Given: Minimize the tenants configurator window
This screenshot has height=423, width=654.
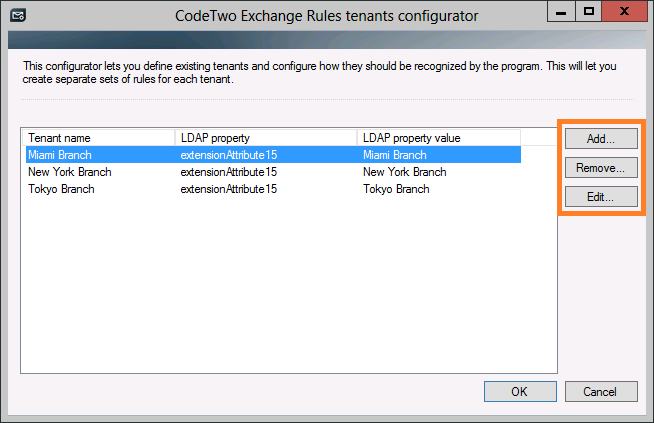Looking at the screenshot, I should (561, 11).
